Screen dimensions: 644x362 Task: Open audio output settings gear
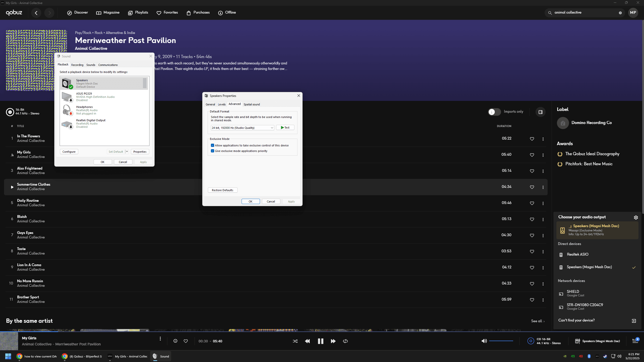[x=636, y=217]
